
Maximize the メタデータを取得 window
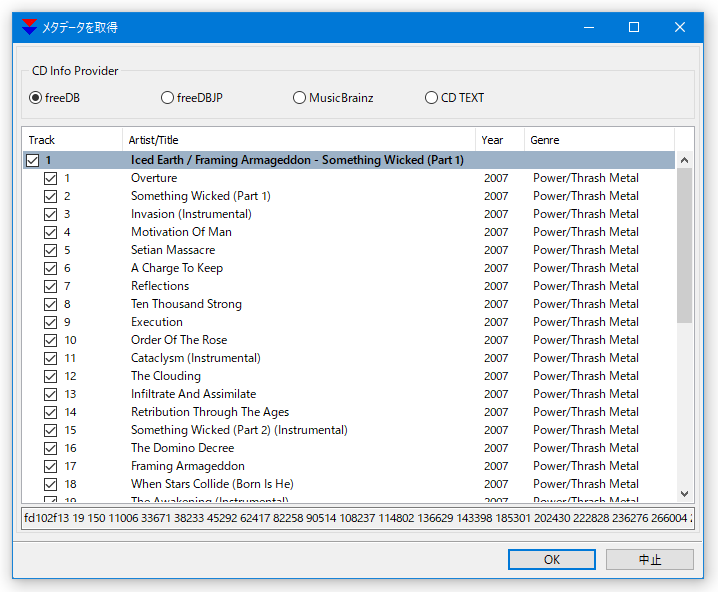pos(634,27)
